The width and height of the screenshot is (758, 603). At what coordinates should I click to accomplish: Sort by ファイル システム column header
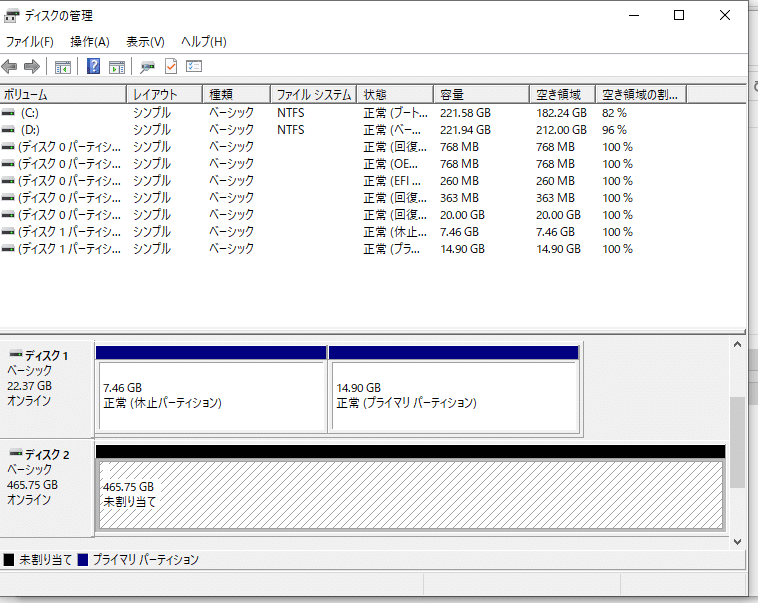(x=314, y=94)
